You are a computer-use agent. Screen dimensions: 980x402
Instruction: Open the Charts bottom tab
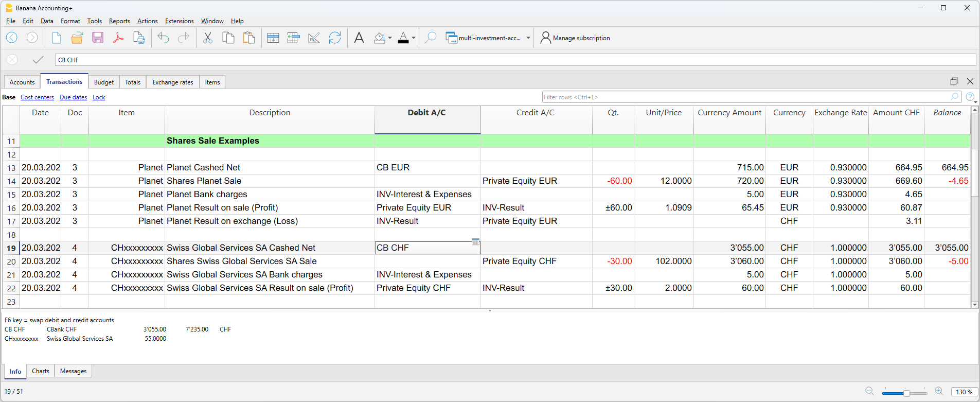coord(41,371)
